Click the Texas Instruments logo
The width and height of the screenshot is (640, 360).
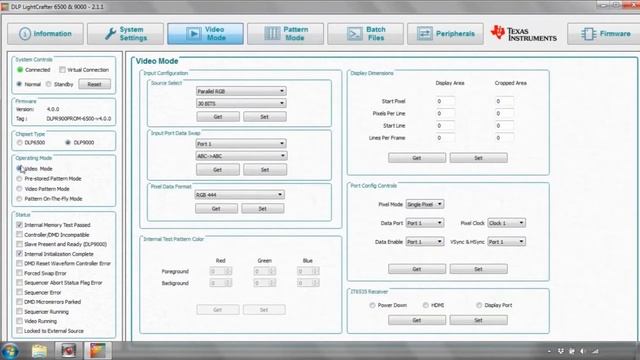coord(524,33)
